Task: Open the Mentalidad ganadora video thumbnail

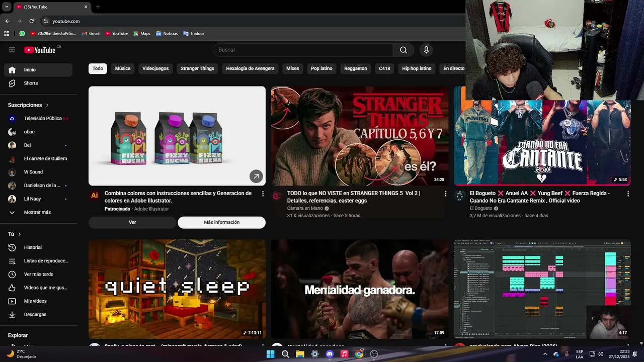Action: point(360,289)
